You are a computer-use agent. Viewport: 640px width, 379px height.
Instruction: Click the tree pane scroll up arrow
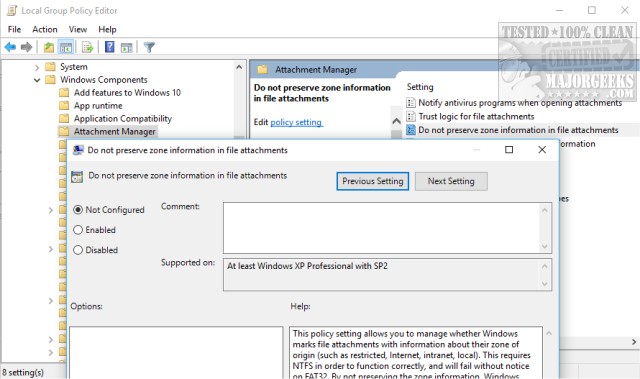click(239, 67)
